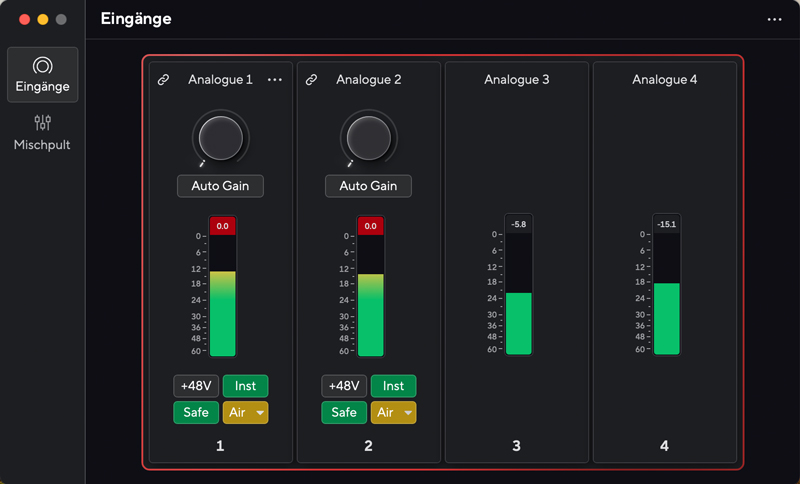Click the stereo link icon on Analogue 2
Image resolution: width=800 pixels, height=484 pixels.
click(311, 80)
